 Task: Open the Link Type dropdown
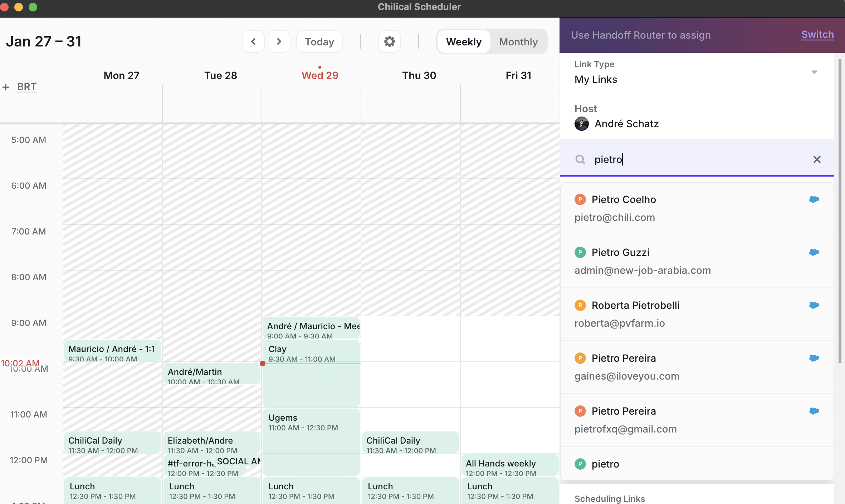(697, 73)
